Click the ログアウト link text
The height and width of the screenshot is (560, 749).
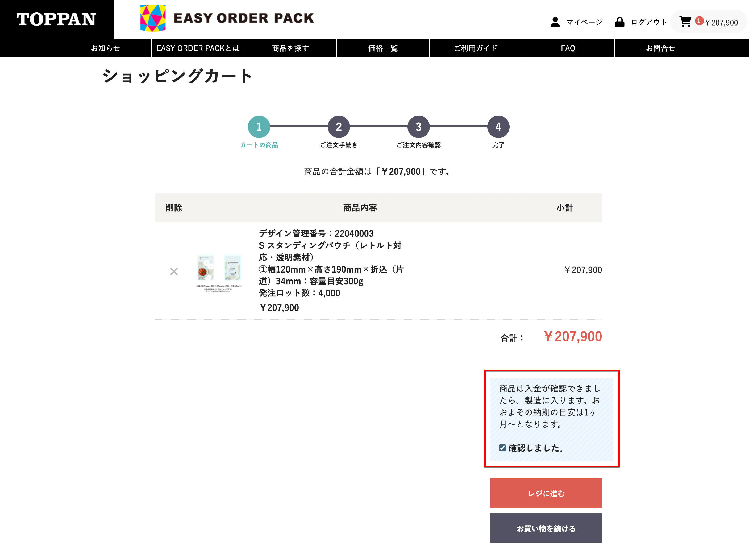(x=648, y=22)
